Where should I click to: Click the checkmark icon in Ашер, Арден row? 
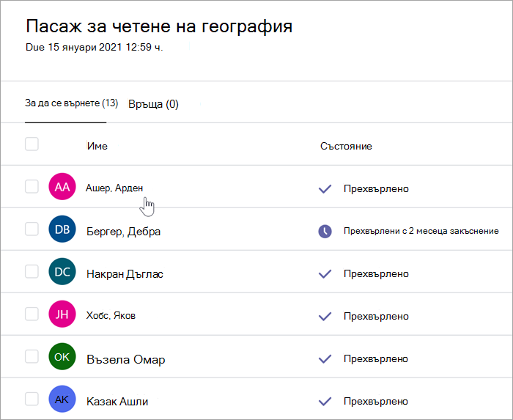pyautogui.click(x=325, y=188)
